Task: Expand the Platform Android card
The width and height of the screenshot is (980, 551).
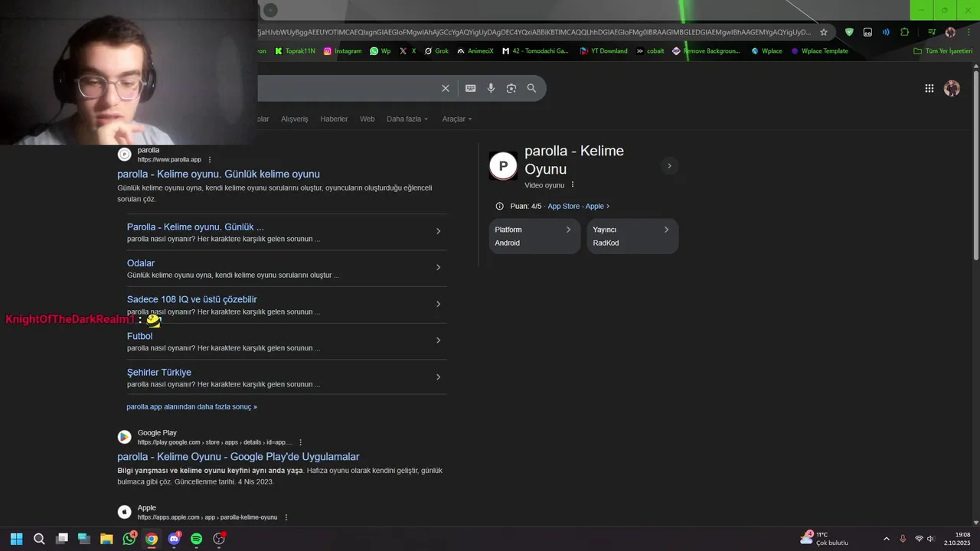Action: pos(534,236)
